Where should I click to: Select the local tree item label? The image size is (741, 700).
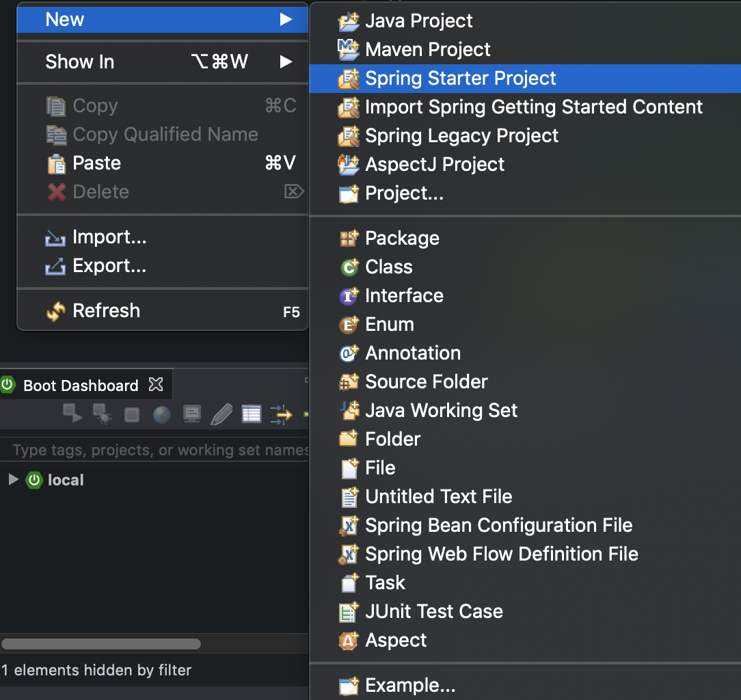(66, 480)
